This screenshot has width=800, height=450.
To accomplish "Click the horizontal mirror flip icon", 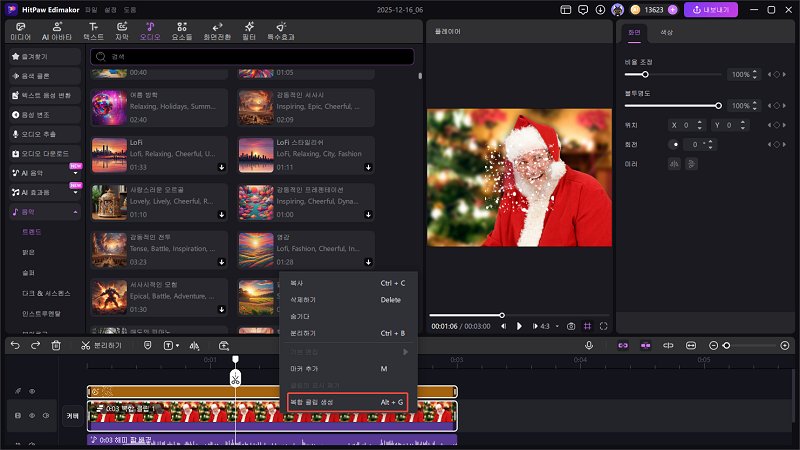I will (674, 163).
